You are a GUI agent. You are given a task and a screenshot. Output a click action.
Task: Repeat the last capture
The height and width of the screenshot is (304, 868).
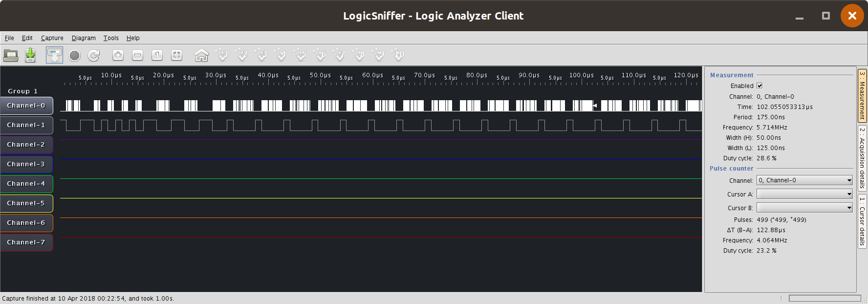[x=94, y=55]
